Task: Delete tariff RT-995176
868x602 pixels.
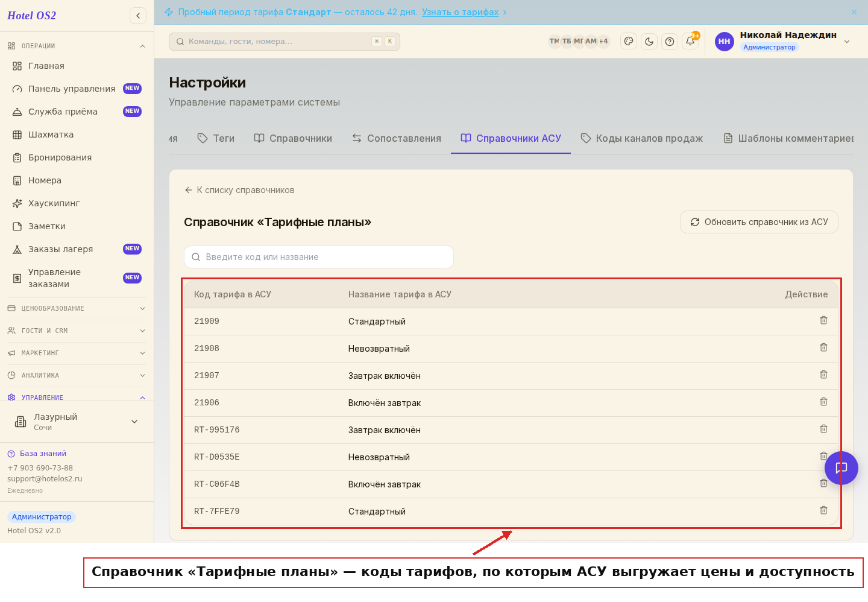Action: (x=823, y=429)
